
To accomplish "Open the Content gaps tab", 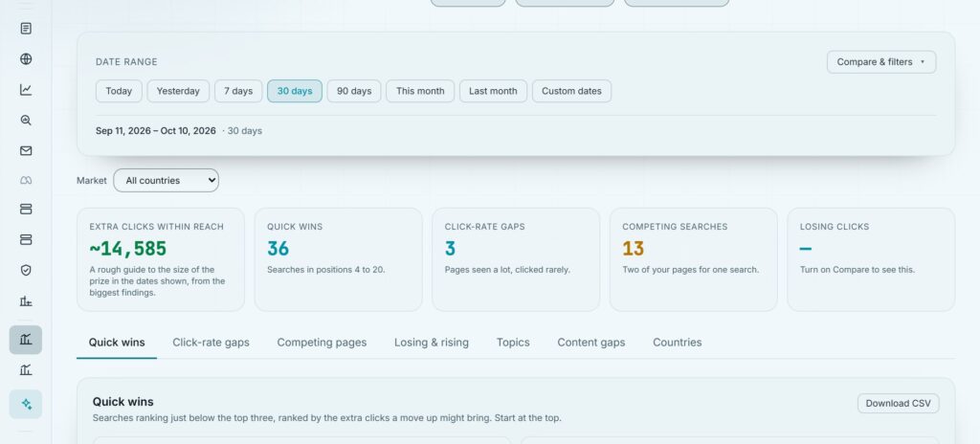I will [591, 342].
